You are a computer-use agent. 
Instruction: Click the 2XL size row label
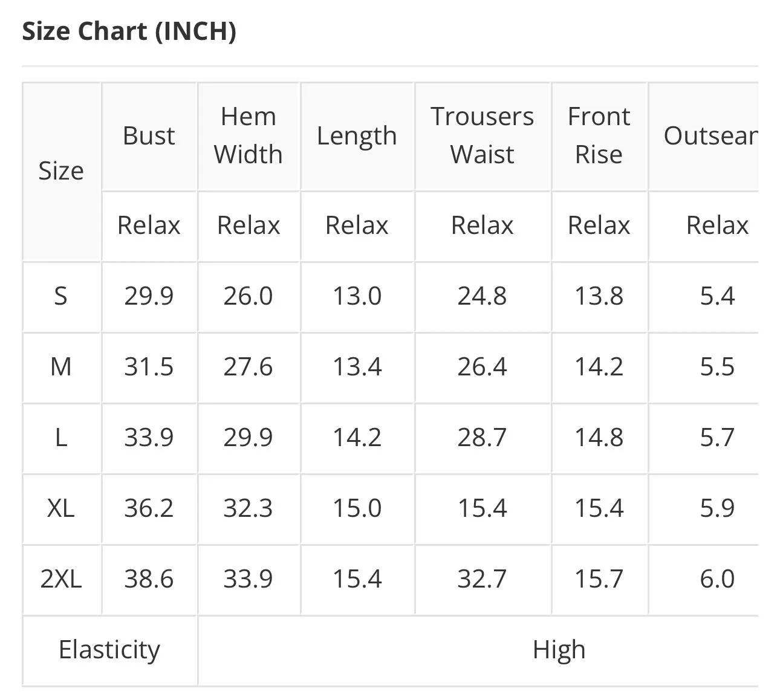(x=61, y=579)
